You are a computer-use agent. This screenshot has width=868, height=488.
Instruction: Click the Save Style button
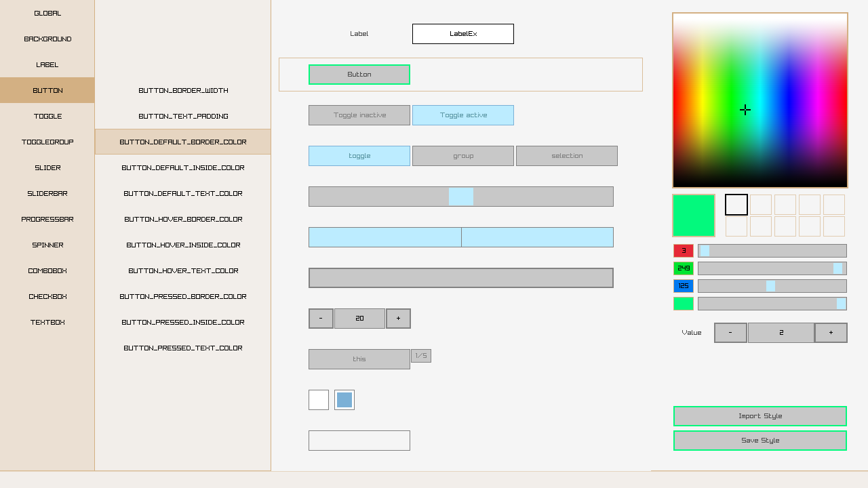760,441
